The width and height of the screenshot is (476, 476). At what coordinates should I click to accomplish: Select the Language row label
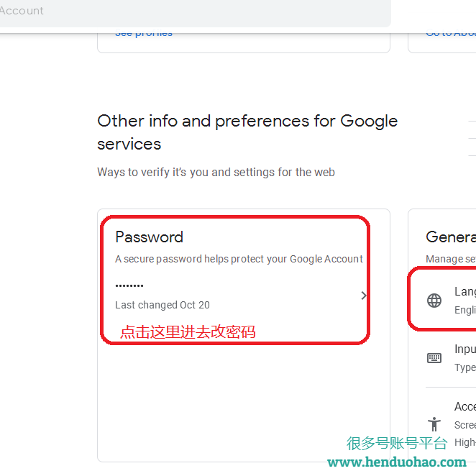465,292
